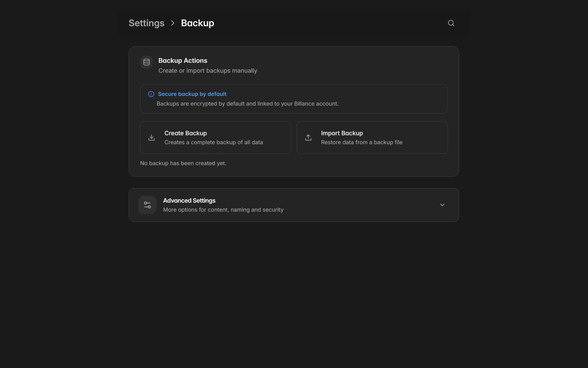The width and height of the screenshot is (588, 368).
Task: Click 'Backups are encrypted by default' description
Action: coord(248,104)
